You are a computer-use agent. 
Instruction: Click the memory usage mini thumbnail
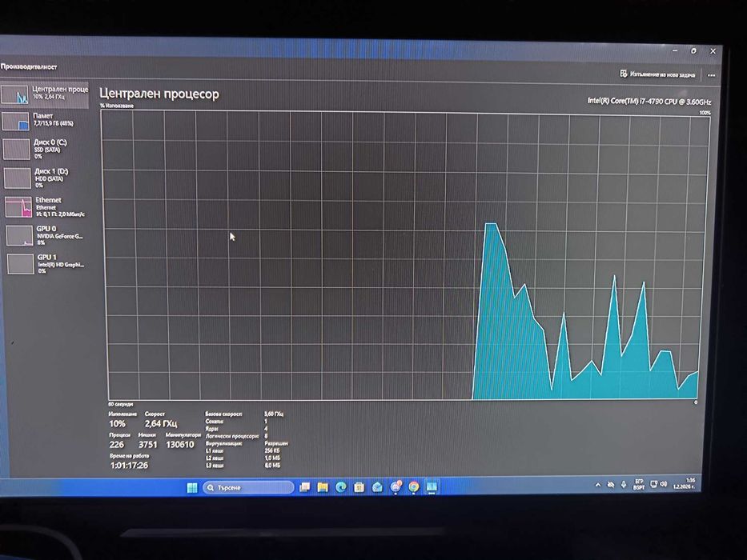coord(16,122)
